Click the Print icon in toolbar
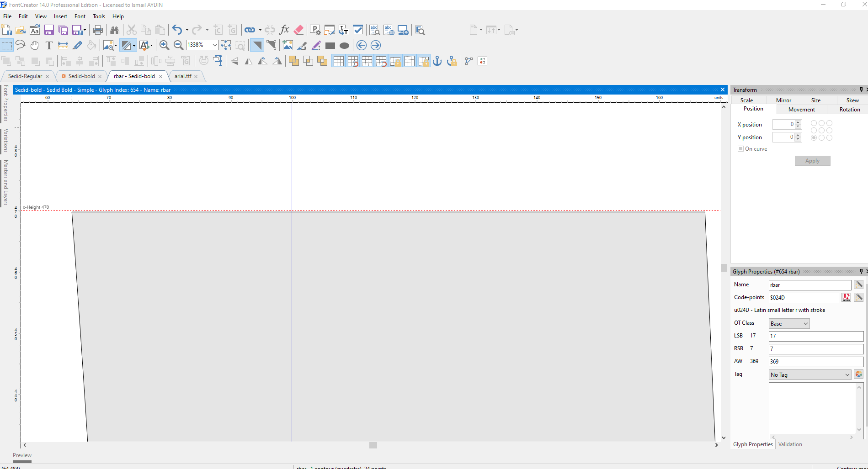 pyautogui.click(x=97, y=30)
